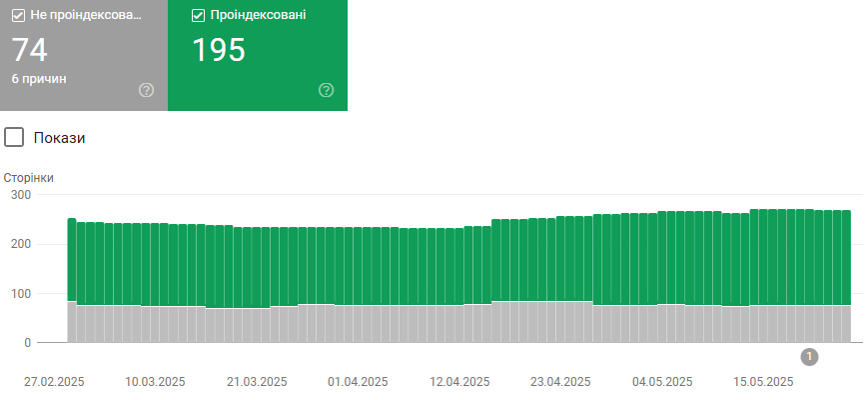The image size is (868, 400).
Task: Click the 10.03.2025 date label
Action: (x=155, y=382)
